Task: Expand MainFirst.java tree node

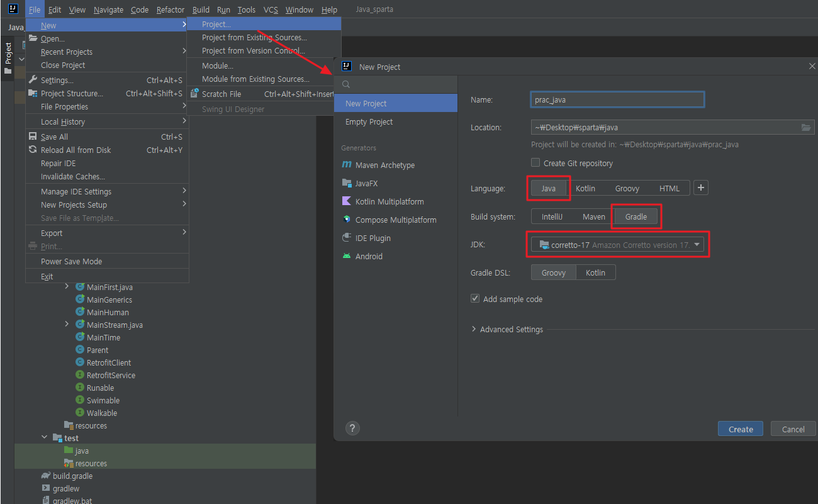Action: (x=67, y=286)
